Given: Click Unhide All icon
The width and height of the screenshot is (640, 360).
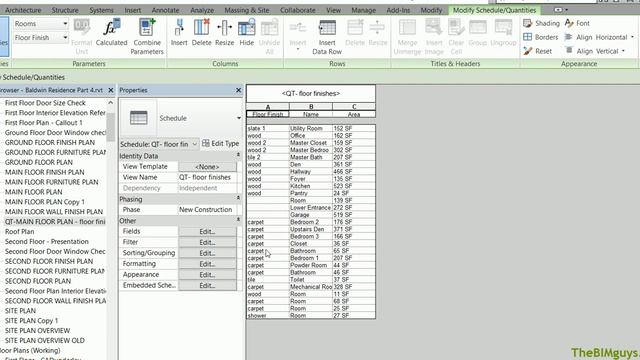Looking at the screenshot, I should 269,27.
